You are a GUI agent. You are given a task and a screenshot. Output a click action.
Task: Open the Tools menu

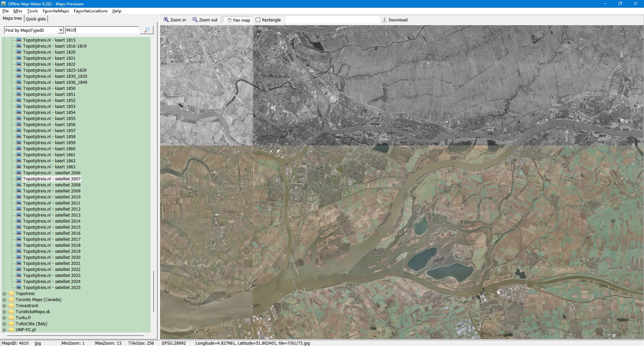coord(32,11)
